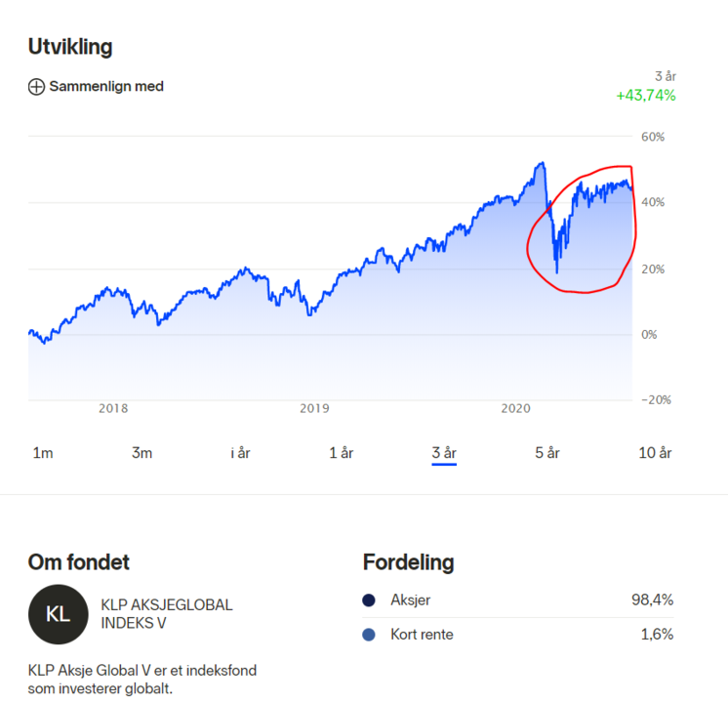Select the 1m time range
Image resolution: width=728 pixels, height=703 pixels.
pos(43,453)
